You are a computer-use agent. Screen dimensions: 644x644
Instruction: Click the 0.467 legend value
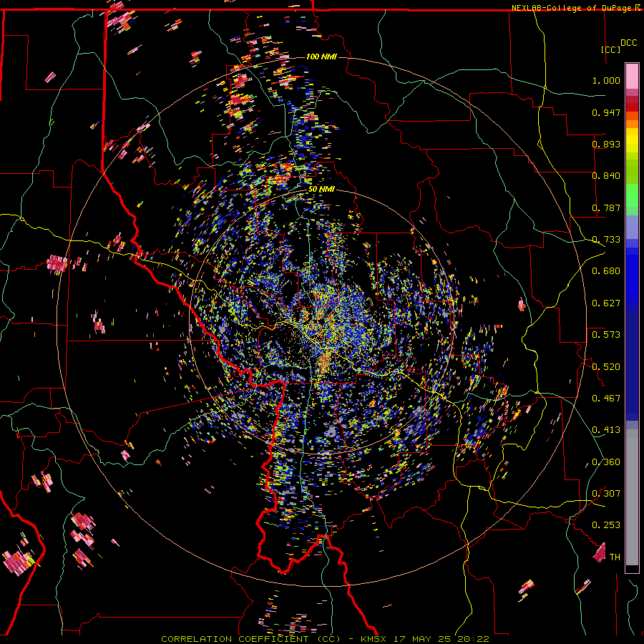point(606,399)
